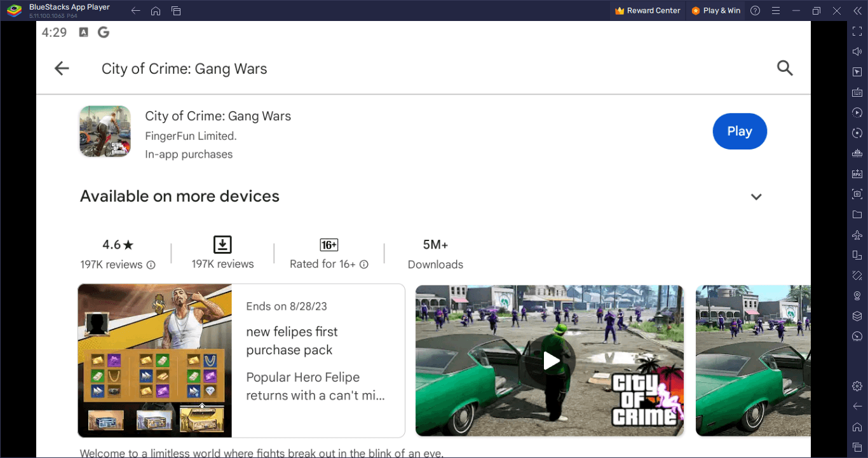868x458 pixels.
Task: Toggle fullscreen from the sidebar
Action: (857, 31)
